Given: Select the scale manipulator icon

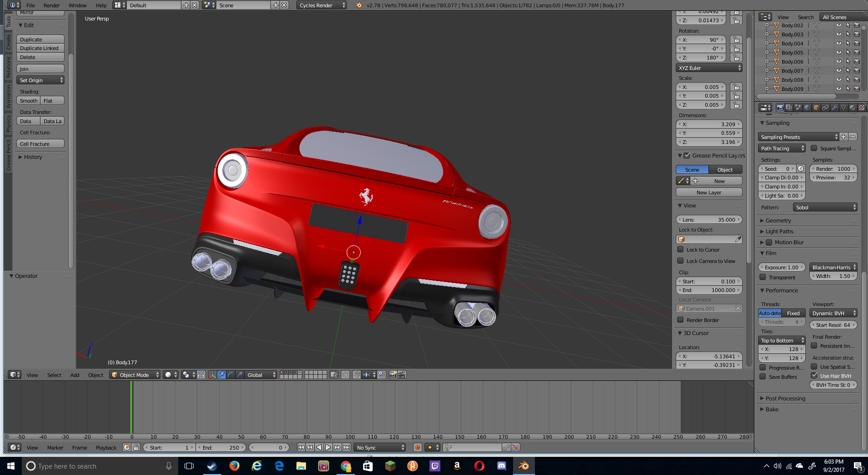Looking at the screenshot, I should click(x=239, y=375).
